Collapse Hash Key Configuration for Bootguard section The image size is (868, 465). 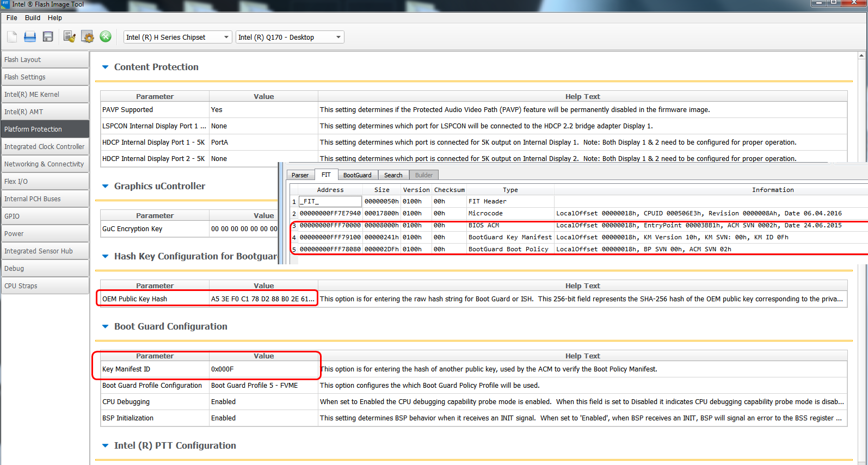106,256
